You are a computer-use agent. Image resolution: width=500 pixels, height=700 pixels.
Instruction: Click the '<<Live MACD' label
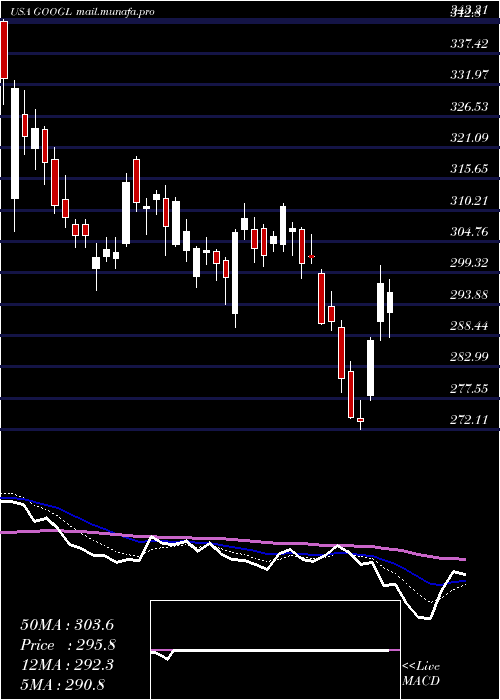(421, 674)
